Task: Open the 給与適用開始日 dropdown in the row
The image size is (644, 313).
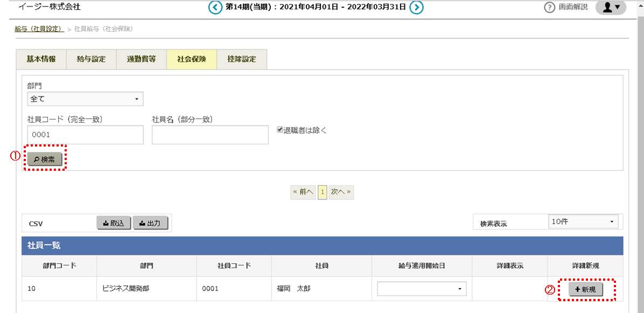Action: pos(421,289)
